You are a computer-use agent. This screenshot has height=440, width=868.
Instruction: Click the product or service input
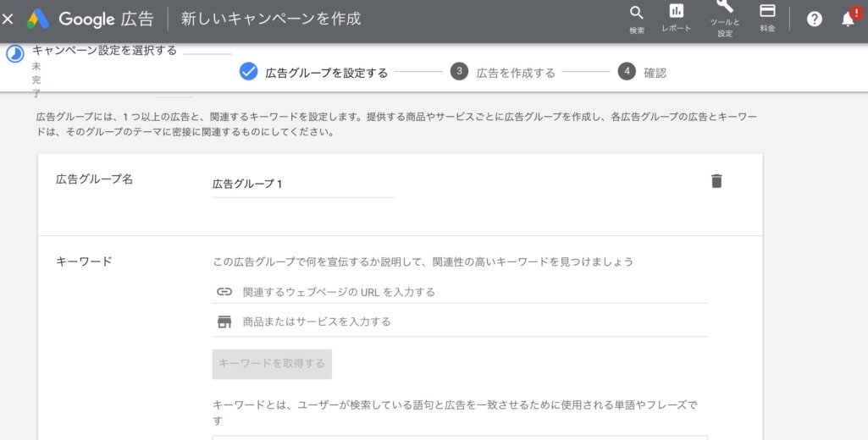pos(460,322)
